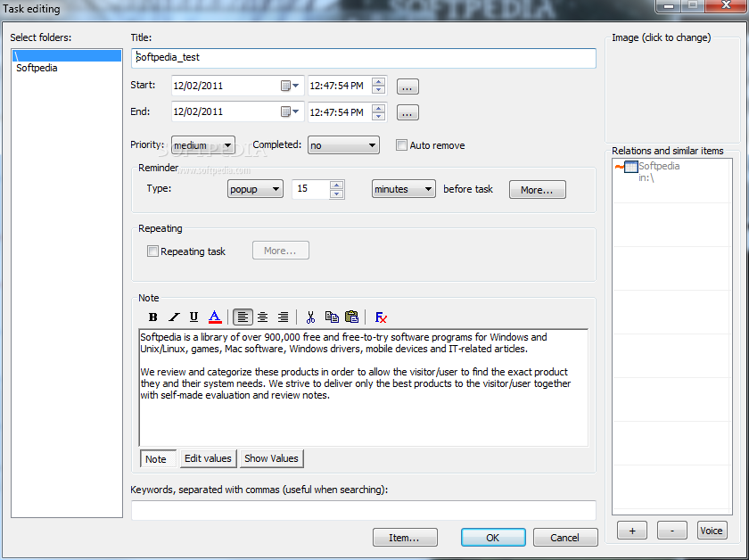Close the Task editing window
Viewport: 749px width, 560px height.
pyautogui.click(x=728, y=5)
